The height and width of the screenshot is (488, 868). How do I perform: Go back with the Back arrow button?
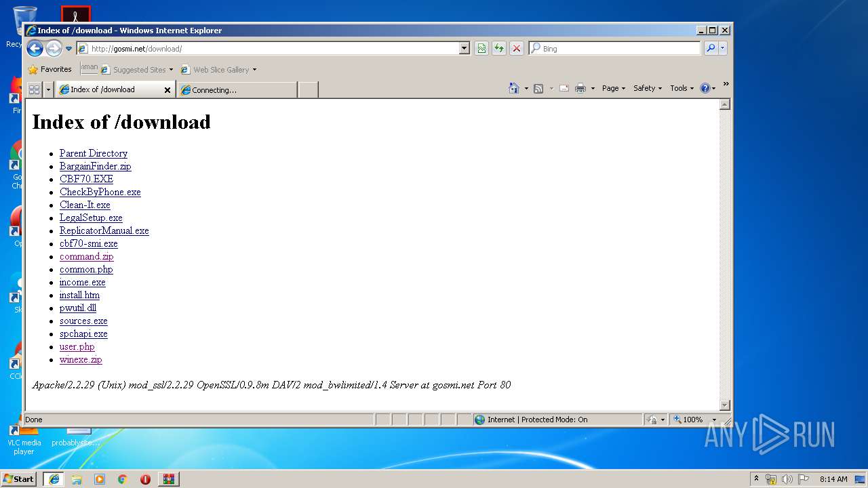[x=35, y=48]
